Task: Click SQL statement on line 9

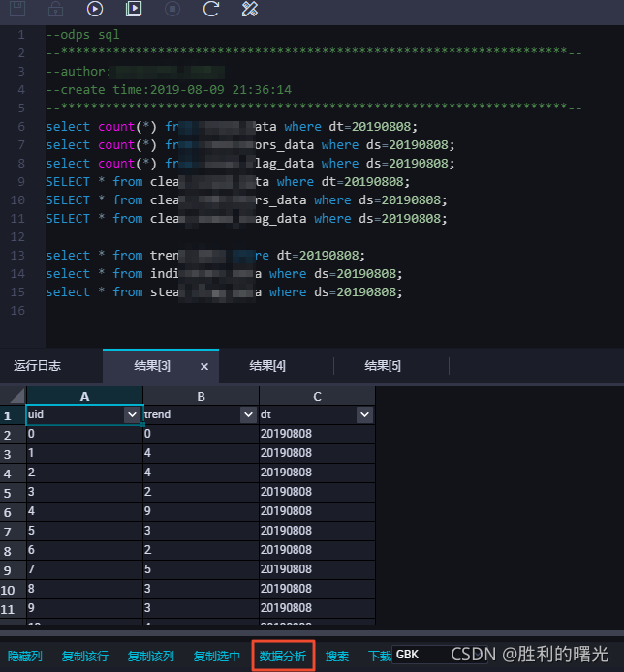Action: click(228, 182)
